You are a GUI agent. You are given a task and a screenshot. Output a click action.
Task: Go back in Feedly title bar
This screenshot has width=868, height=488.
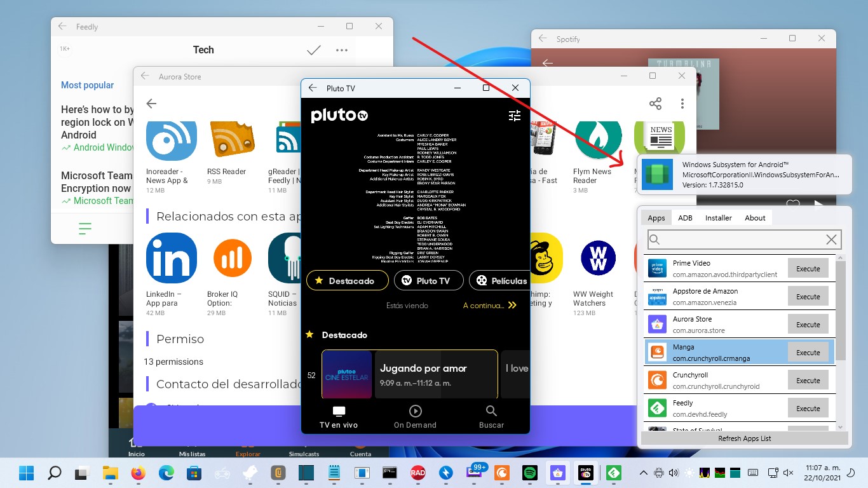pyautogui.click(x=62, y=27)
